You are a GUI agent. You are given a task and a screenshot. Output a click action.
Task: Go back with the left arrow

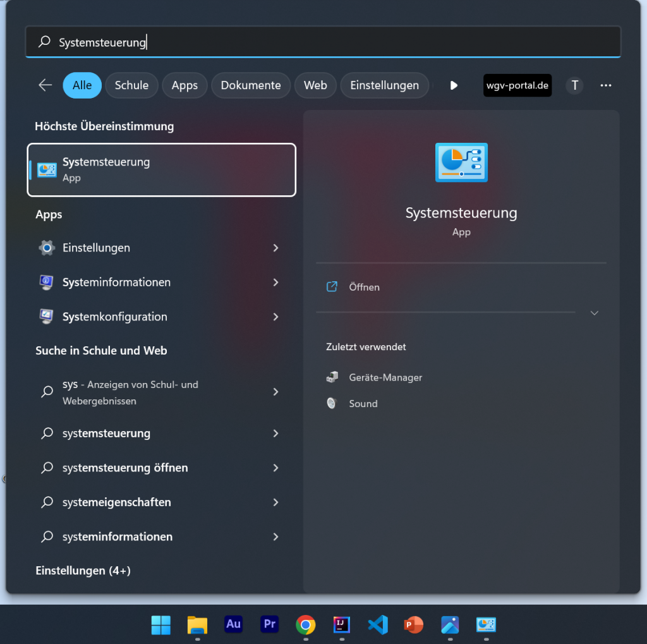point(45,85)
